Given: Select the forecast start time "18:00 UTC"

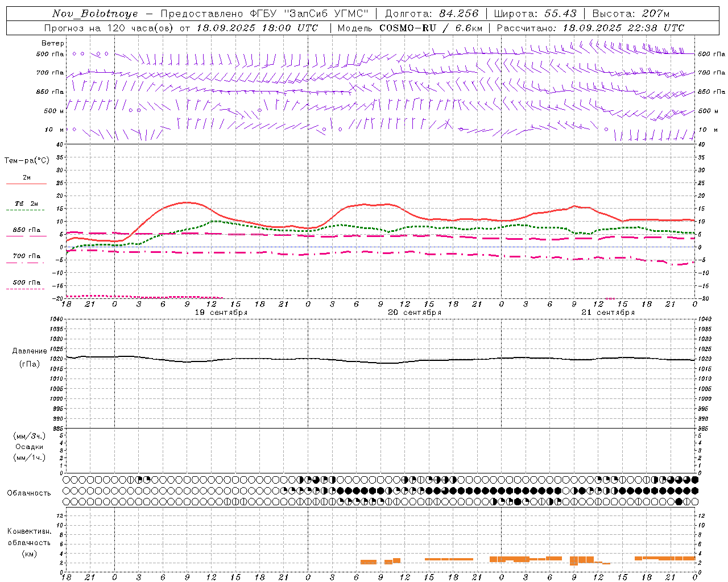Looking at the screenshot, I should tap(289, 28).
